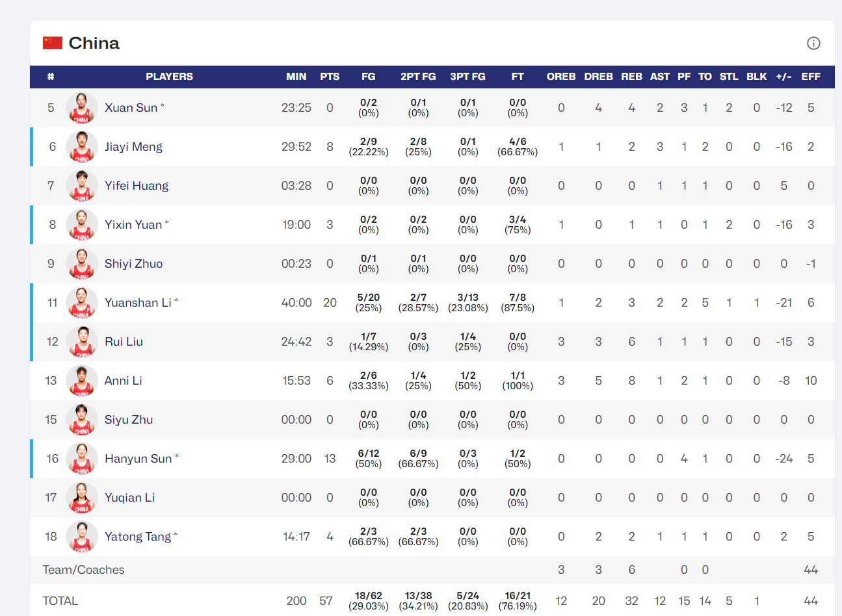Click the China flag icon

[x=53, y=43]
